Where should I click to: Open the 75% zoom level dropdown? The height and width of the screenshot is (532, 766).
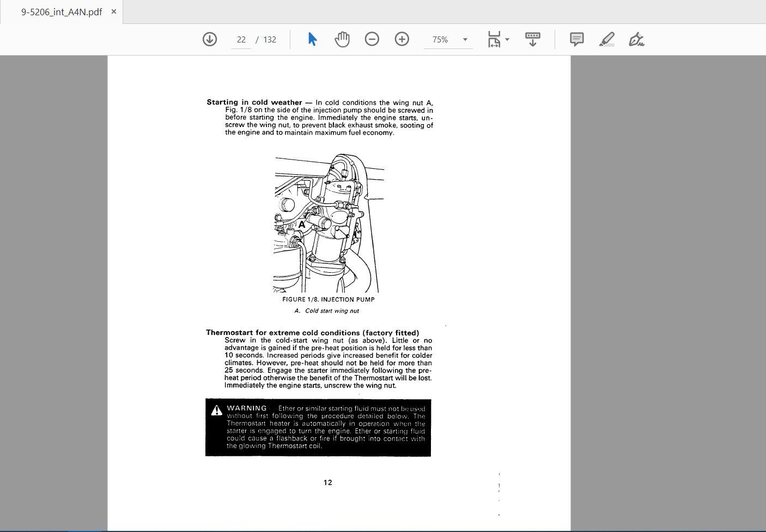tap(465, 40)
